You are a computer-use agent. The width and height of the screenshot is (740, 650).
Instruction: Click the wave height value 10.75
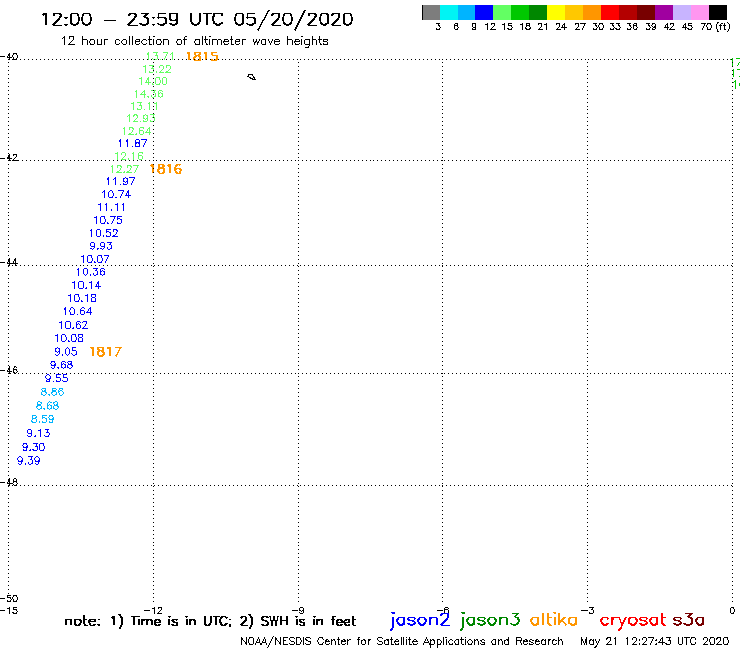(108, 220)
